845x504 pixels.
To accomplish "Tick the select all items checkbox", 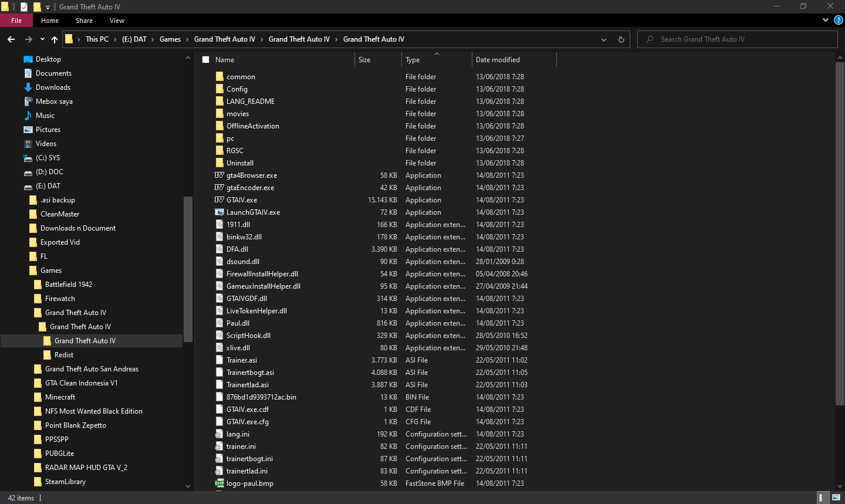I will pyautogui.click(x=206, y=60).
